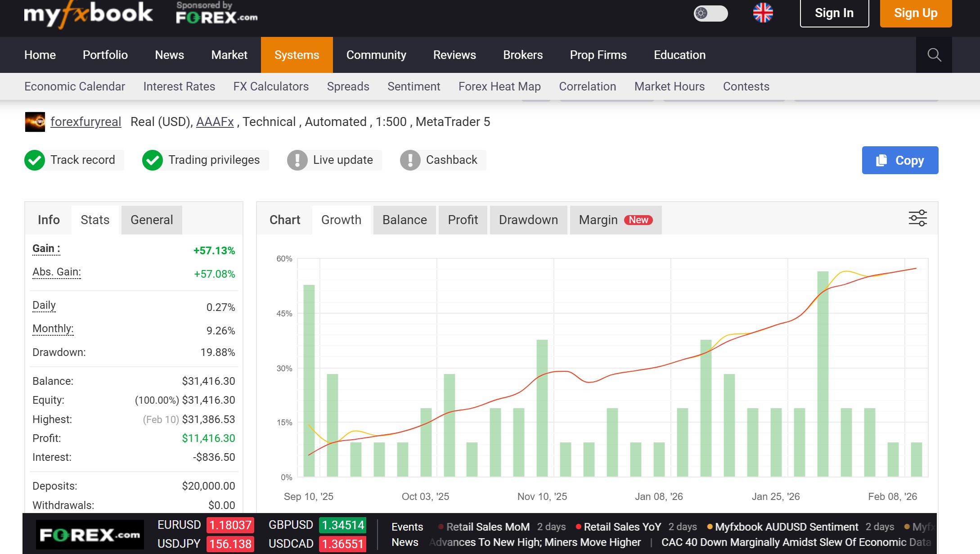Select the Systems menu item
This screenshot has width=980, height=554.
[x=297, y=55]
